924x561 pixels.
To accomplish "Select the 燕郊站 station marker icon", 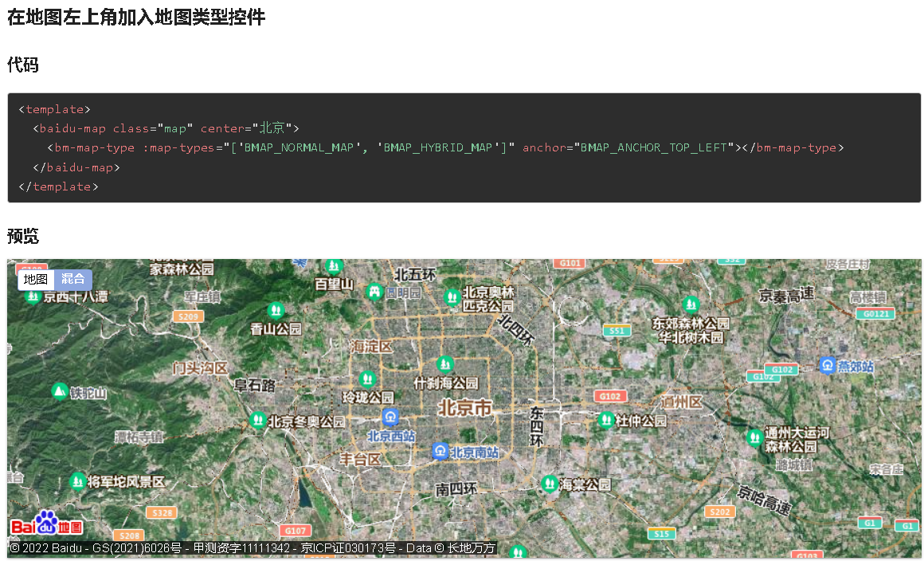I will point(828,366).
